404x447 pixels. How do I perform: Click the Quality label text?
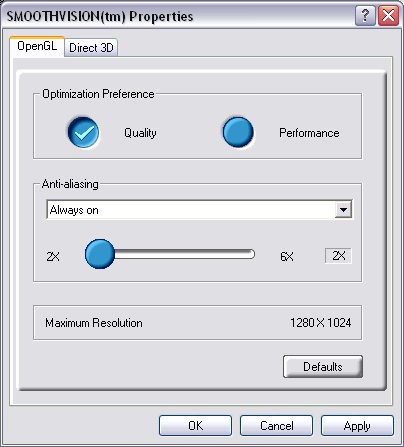(x=140, y=133)
